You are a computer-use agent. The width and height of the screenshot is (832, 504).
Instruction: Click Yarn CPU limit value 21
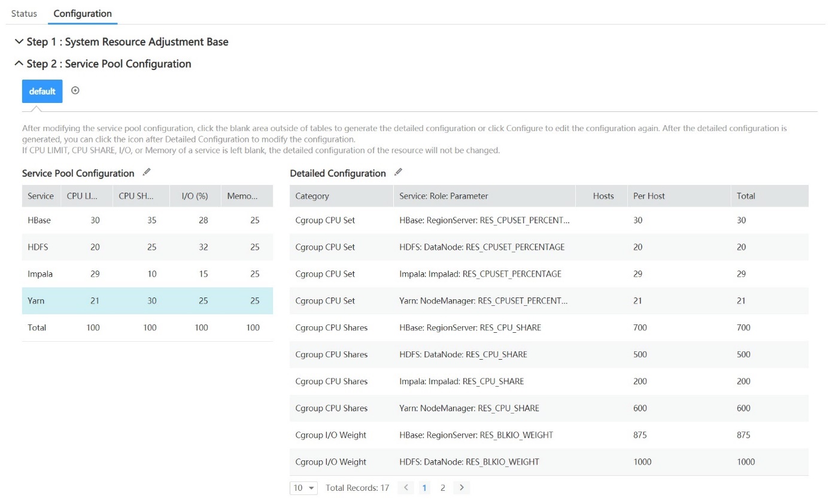(95, 301)
